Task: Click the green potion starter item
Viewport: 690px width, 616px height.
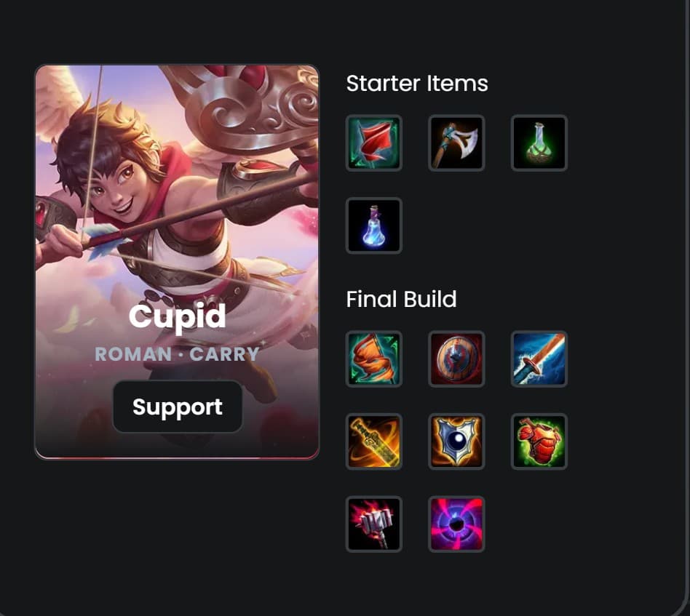Action: click(x=539, y=143)
